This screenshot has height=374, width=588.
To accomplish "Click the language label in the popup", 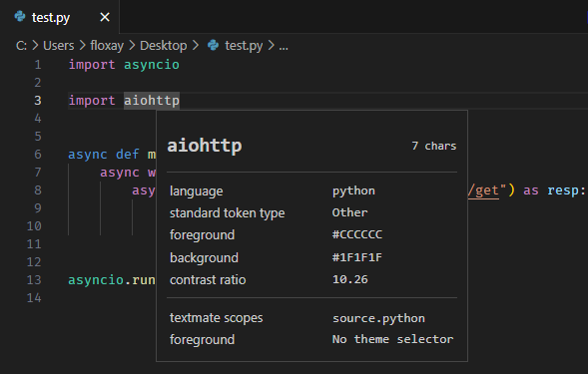I will pos(196,191).
